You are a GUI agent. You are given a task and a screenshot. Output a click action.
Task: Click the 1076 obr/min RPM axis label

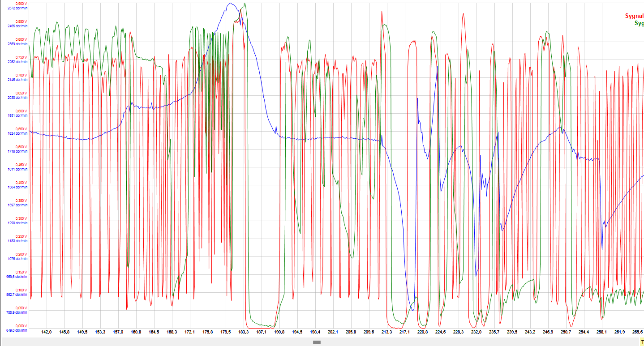tap(17, 259)
